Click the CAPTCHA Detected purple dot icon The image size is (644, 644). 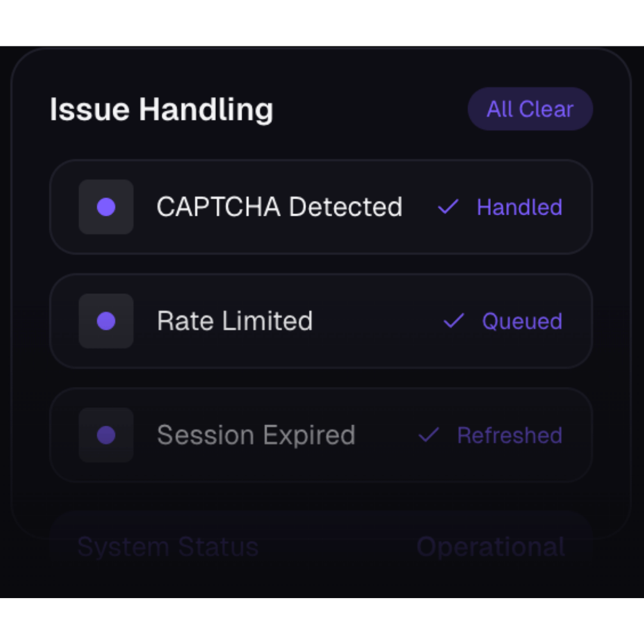(106, 207)
